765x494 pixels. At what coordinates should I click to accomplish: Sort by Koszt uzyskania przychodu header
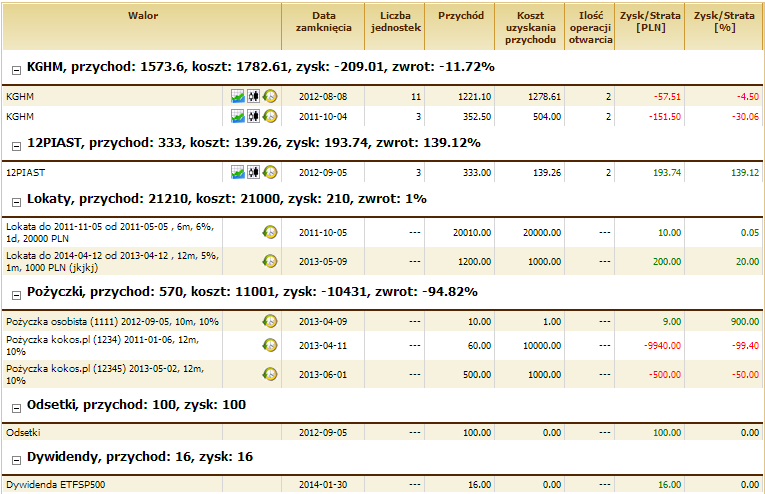pyautogui.click(x=530, y=27)
